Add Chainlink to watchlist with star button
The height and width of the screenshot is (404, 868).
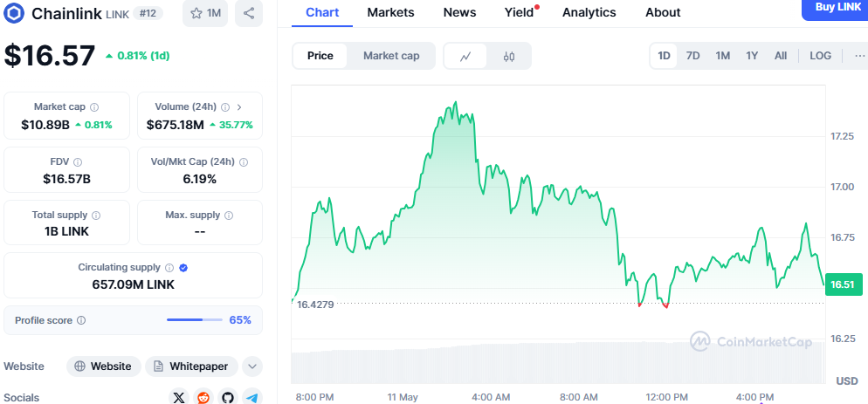pos(205,13)
